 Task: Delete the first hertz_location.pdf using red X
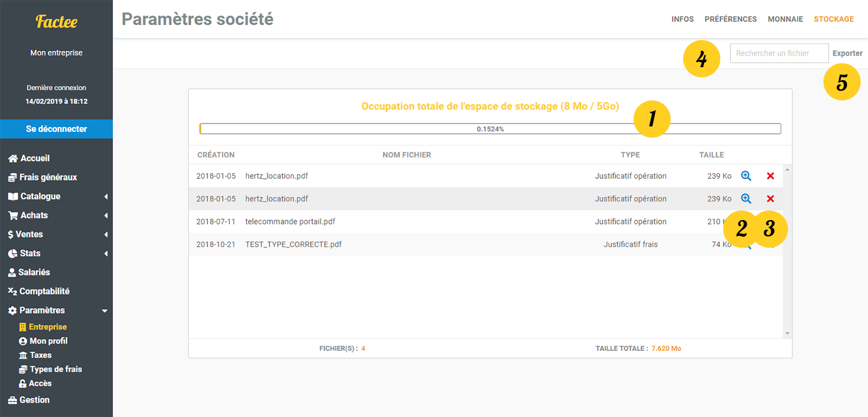tap(770, 176)
